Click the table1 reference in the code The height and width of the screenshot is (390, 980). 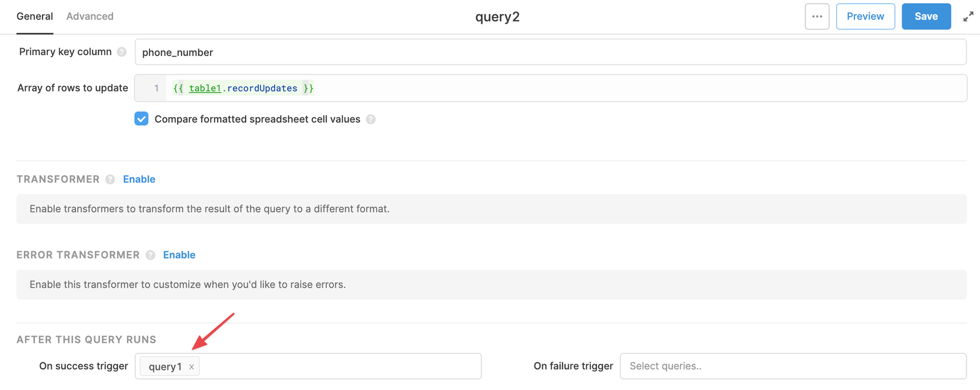pos(205,88)
